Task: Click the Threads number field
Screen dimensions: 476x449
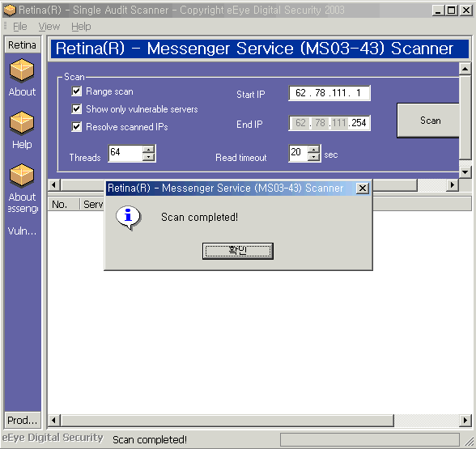Action: coord(125,153)
